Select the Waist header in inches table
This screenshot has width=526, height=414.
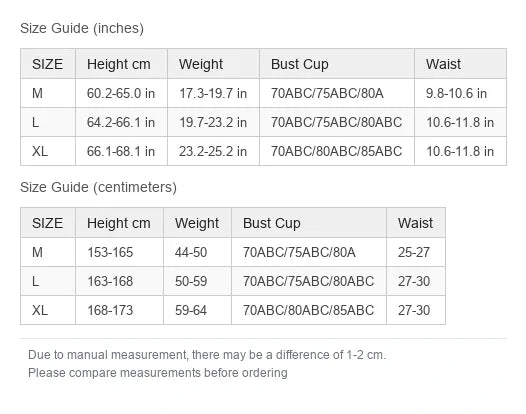[x=460, y=64]
